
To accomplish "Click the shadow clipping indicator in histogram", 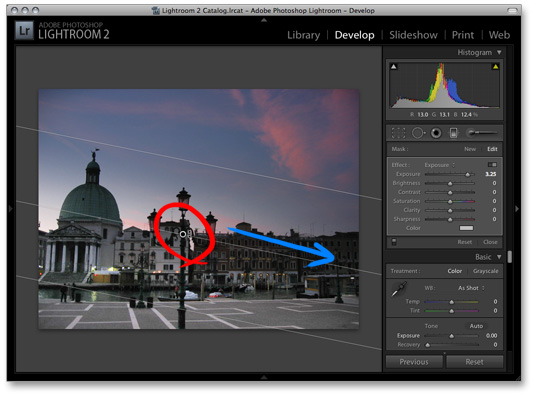I will tap(393, 67).
